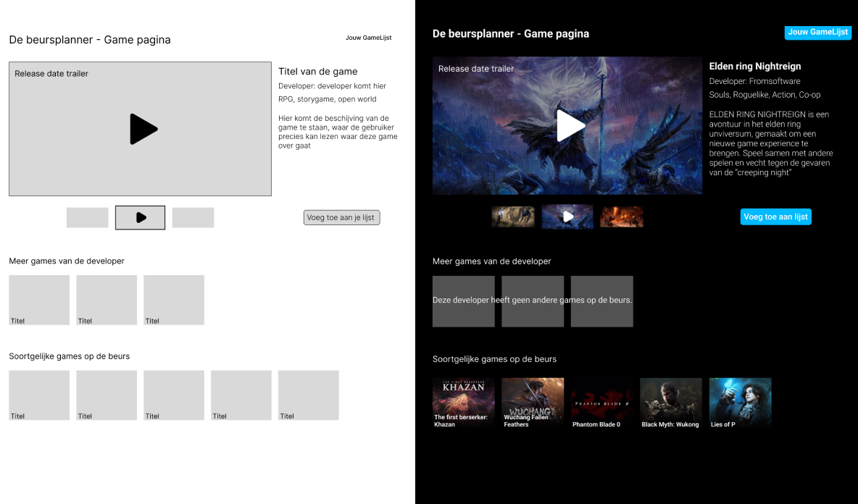Play the Elden Ring Nightreign trailer
Screen dimensions: 858x504
pyautogui.click(x=569, y=125)
